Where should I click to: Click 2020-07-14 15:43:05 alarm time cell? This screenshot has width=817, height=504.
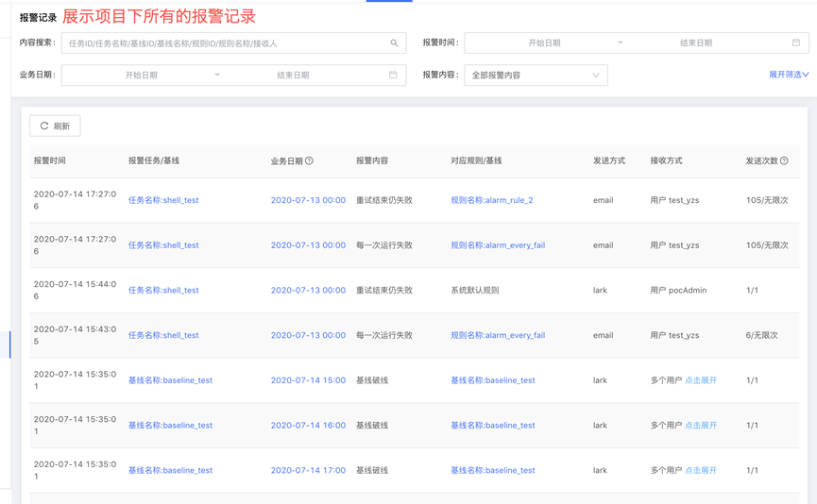coord(75,335)
